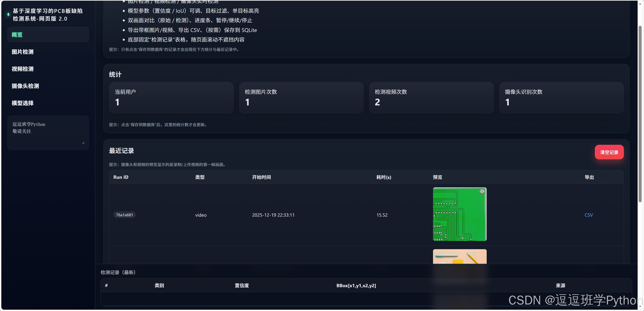Click the 最近记录 section heading

[121, 151]
